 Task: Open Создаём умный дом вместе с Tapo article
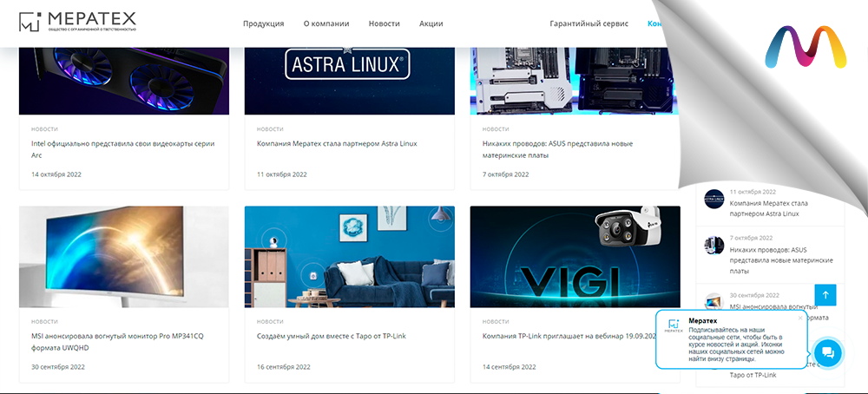point(331,336)
